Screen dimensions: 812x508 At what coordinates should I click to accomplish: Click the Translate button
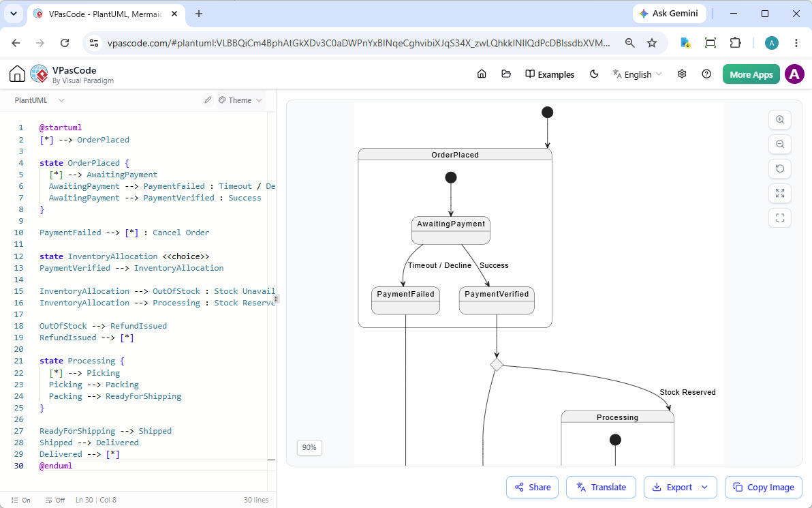coord(601,488)
